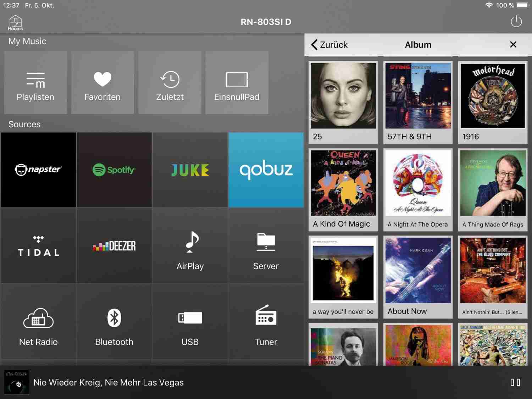Select USB source
Image resolution: width=532 pixels, height=399 pixels.
(x=190, y=321)
